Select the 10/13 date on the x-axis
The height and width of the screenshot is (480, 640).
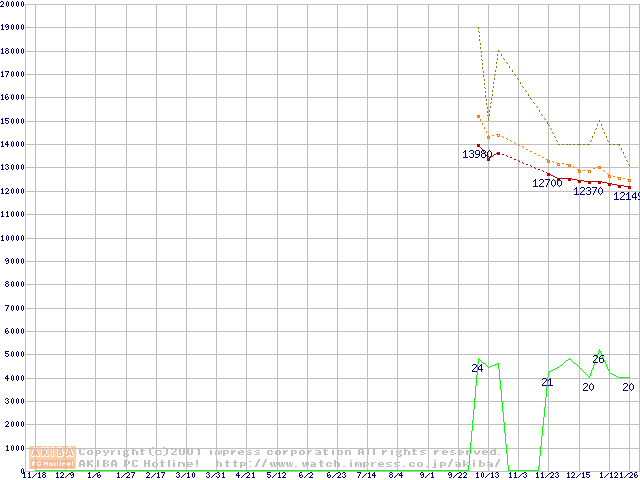tap(488, 475)
